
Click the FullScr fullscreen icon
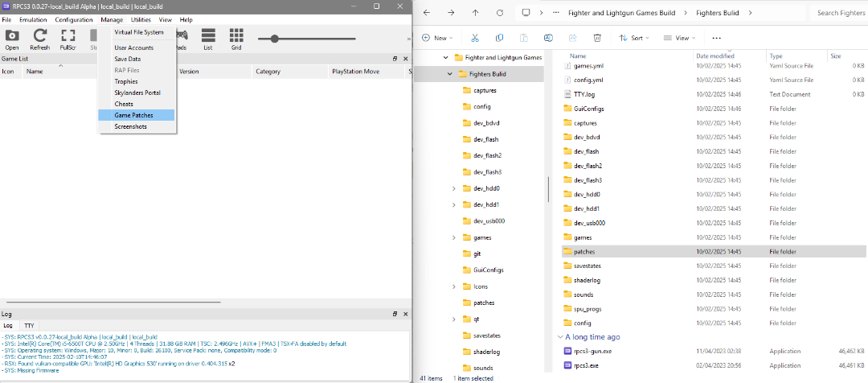point(68,39)
